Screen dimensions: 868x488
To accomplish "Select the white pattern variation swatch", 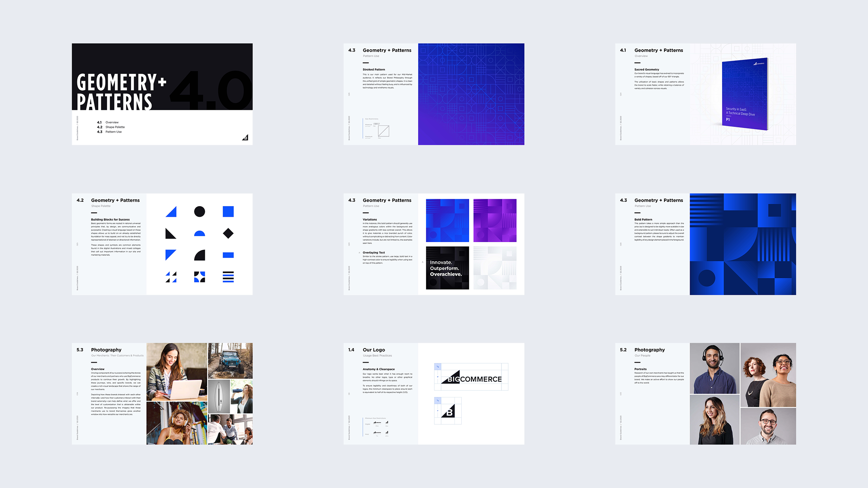I will 495,268.
